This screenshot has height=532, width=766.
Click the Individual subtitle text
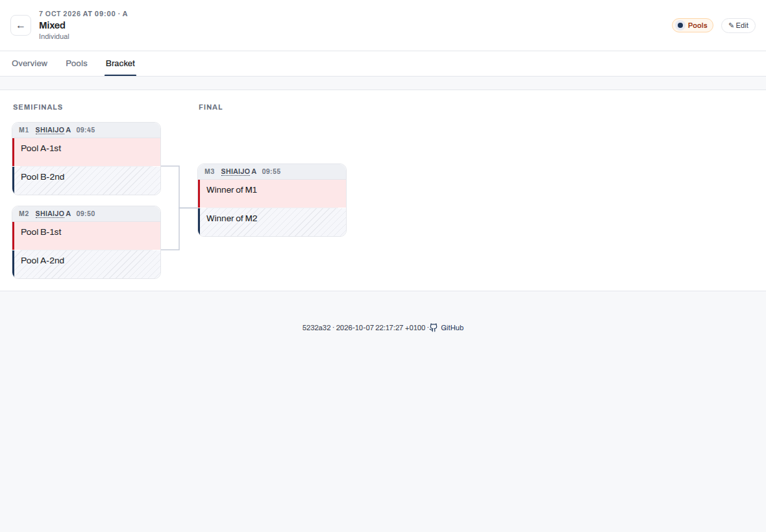(55, 36)
